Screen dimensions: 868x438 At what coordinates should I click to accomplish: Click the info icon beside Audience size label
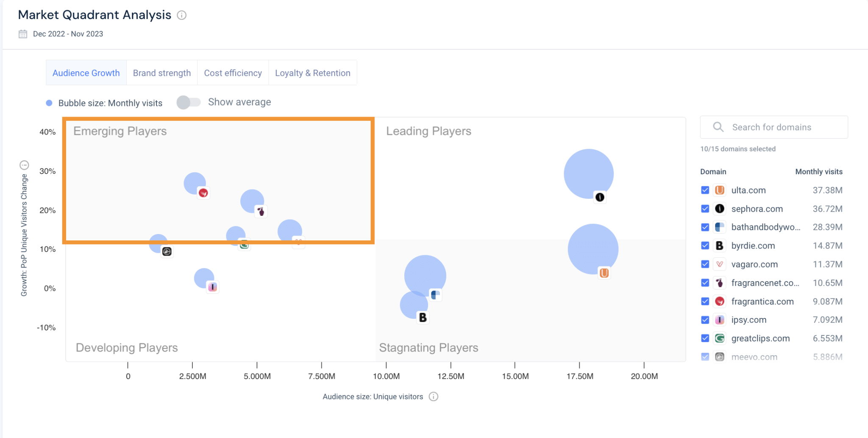pos(434,396)
